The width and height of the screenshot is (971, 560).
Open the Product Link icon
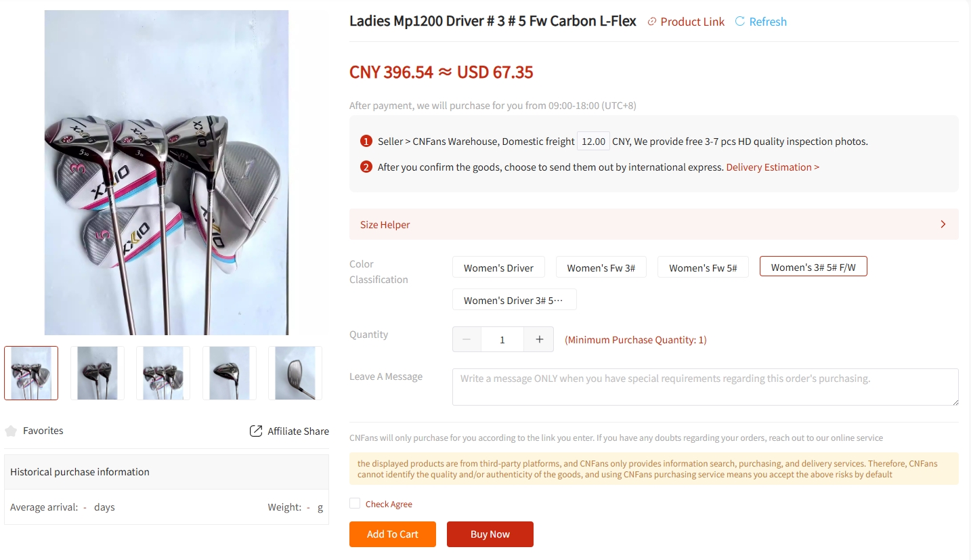651,21
